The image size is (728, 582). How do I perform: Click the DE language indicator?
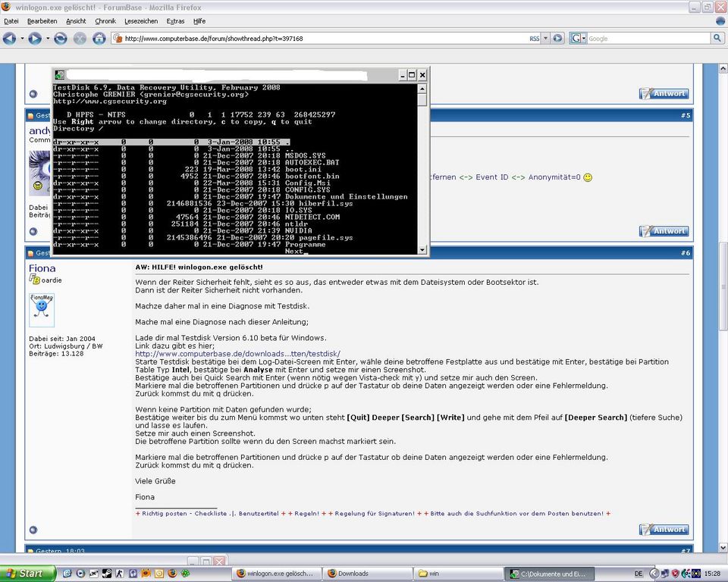[639, 574]
